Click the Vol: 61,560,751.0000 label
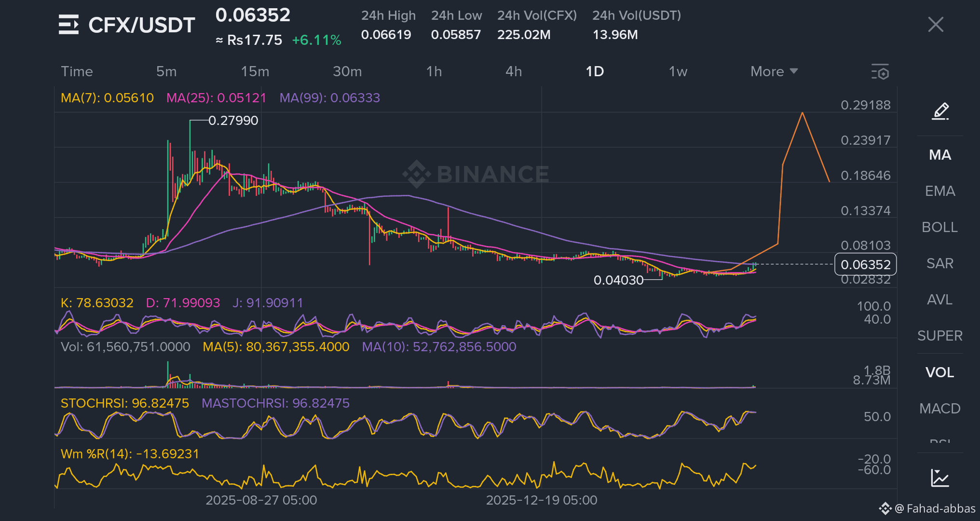This screenshot has width=980, height=521. [x=125, y=347]
